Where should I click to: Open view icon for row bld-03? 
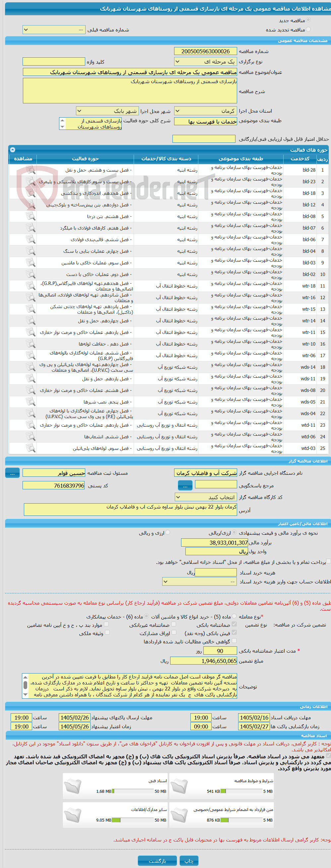[x=31, y=262]
